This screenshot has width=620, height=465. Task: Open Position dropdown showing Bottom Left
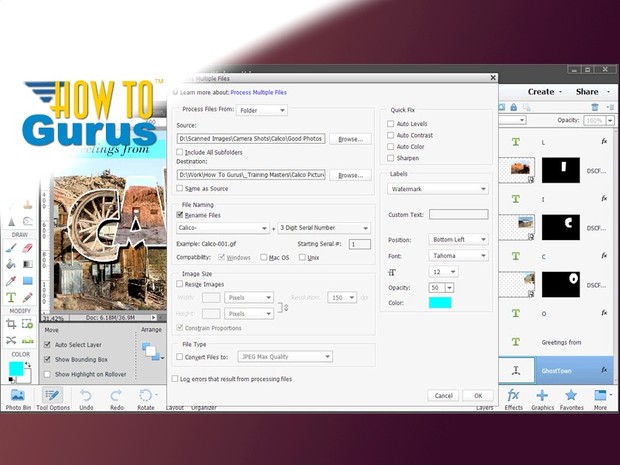tap(459, 240)
